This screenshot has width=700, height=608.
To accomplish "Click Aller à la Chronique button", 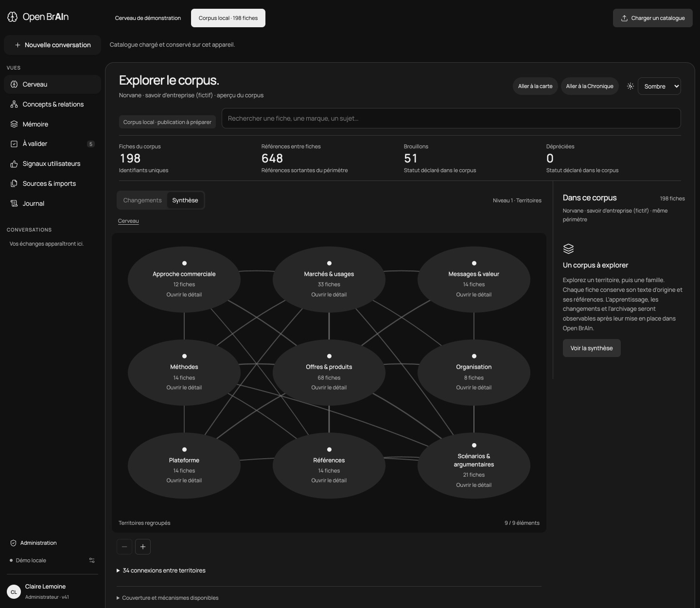I will (x=590, y=86).
